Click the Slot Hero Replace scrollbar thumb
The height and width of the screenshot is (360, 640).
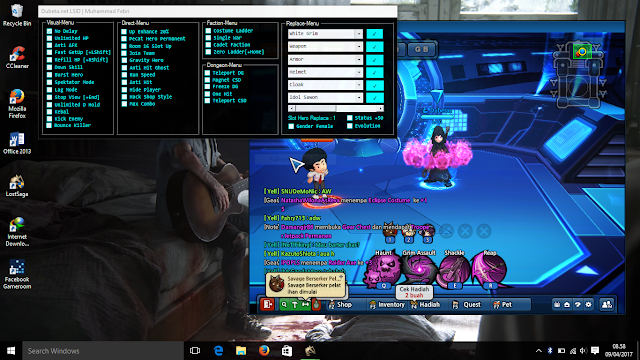click(316, 109)
